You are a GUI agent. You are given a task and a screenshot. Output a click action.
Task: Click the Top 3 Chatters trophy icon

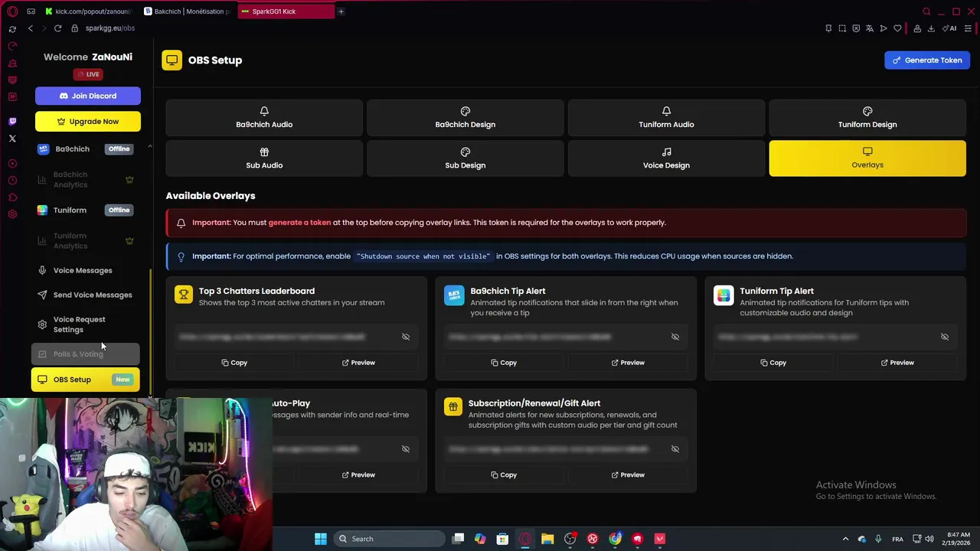coord(184,295)
